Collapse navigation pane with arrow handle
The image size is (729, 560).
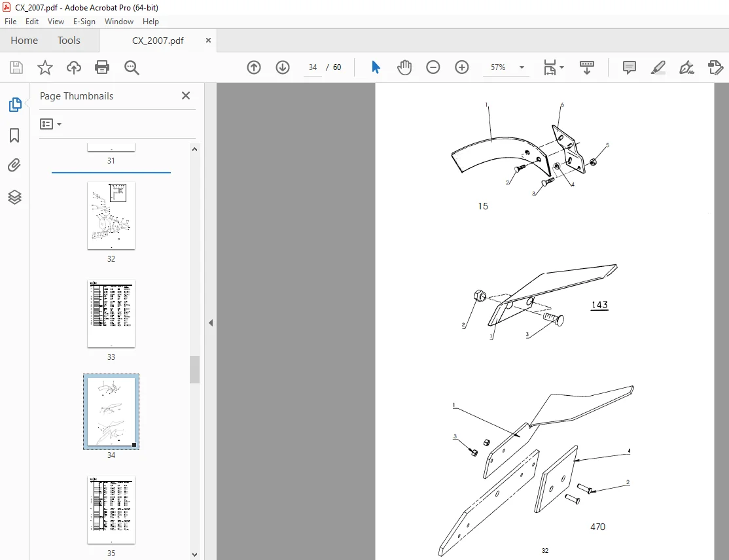tap(211, 323)
